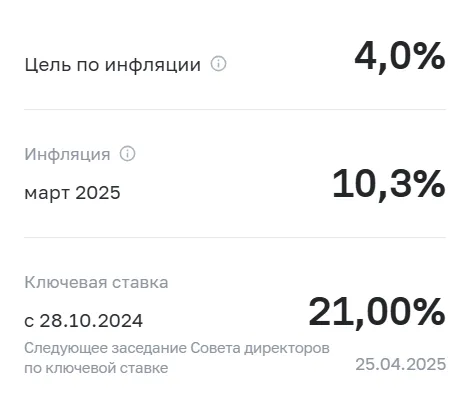Click divider below inflation target row

235,109
